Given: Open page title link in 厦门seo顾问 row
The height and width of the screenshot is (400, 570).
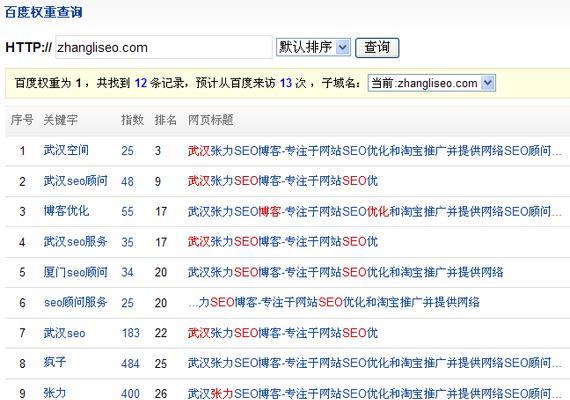Looking at the screenshot, I should coord(346,272).
